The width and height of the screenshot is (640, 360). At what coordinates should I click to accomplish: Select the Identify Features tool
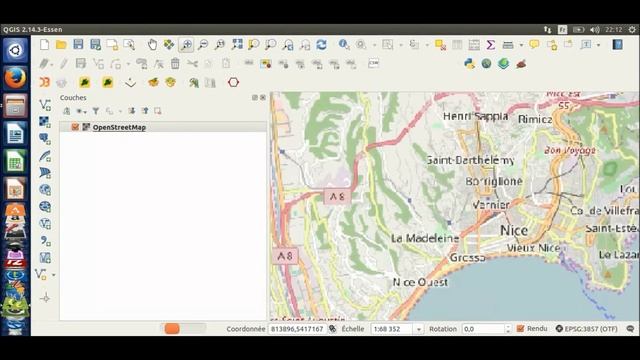344,44
